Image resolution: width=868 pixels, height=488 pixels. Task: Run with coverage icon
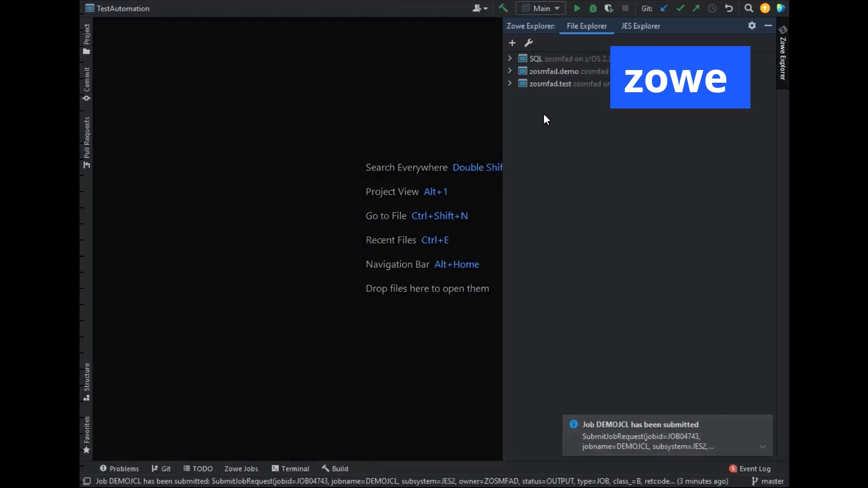(x=609, y=8)
